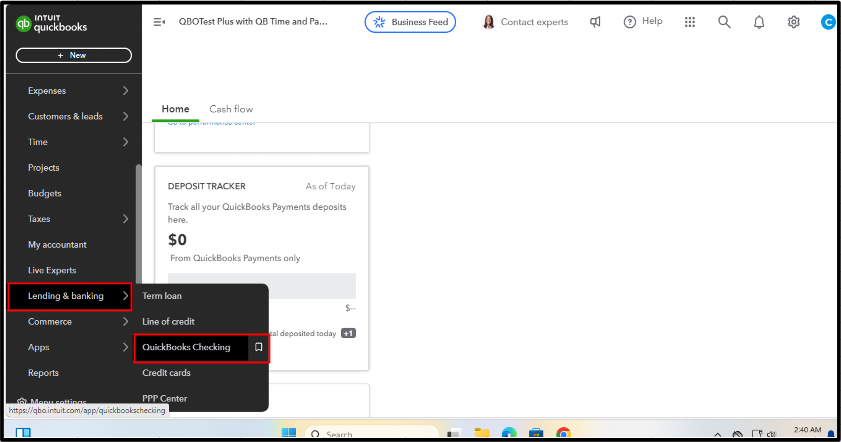Click the 2:40 AM taskbar clock

pyautogui.click(x=807, y=430)
